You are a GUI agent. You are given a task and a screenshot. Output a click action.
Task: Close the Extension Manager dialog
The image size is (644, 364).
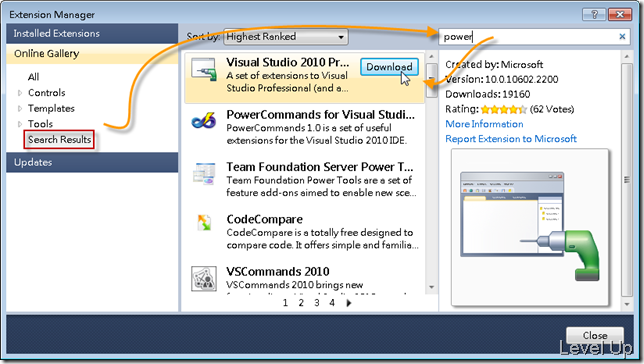(x=595, y=335)
